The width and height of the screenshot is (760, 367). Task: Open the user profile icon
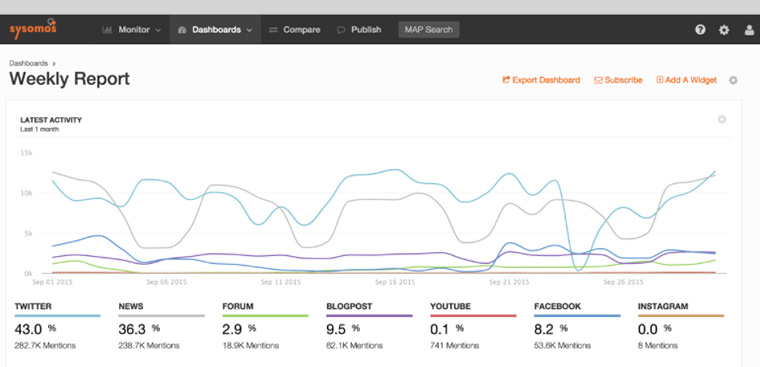(x=749, y=30)
